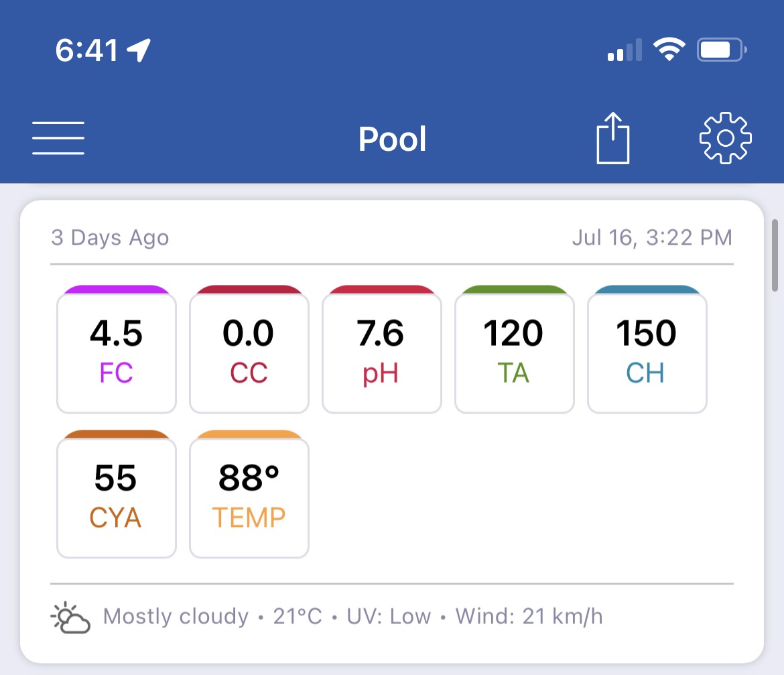Select the CC 0.0 reading tile
Screen dimensions: 784x675
pyautogui.click(x=249, y=349)
